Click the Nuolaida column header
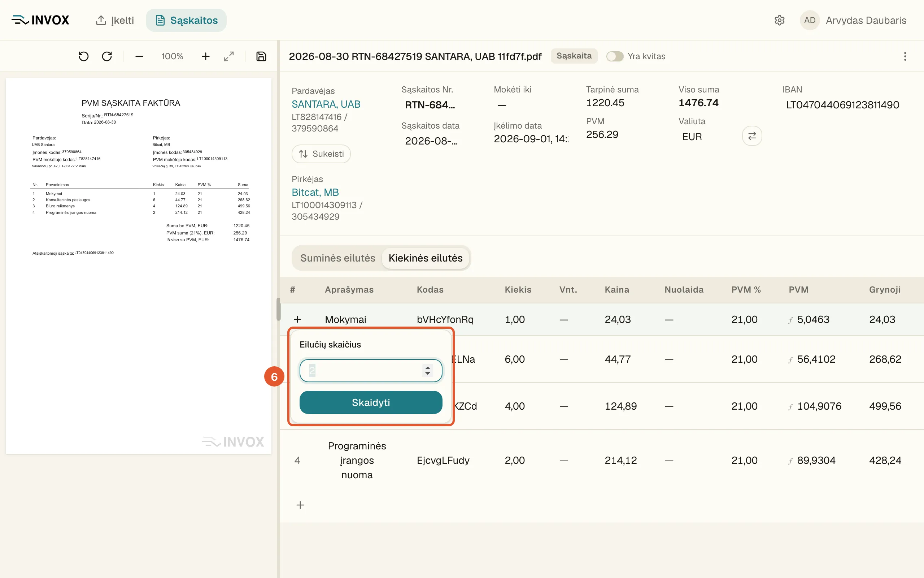 (684, 290)
